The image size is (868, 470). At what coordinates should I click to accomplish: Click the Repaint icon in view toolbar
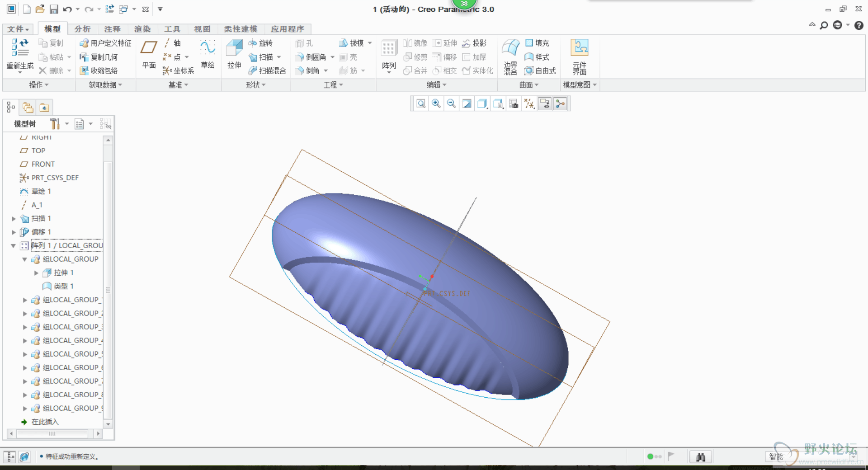point(467,104)
